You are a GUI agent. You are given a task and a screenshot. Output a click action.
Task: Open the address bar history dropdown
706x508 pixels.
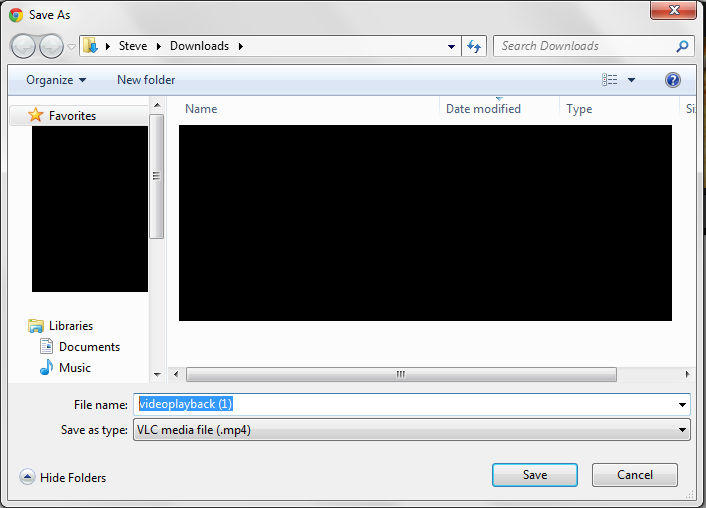click(451, 46)
